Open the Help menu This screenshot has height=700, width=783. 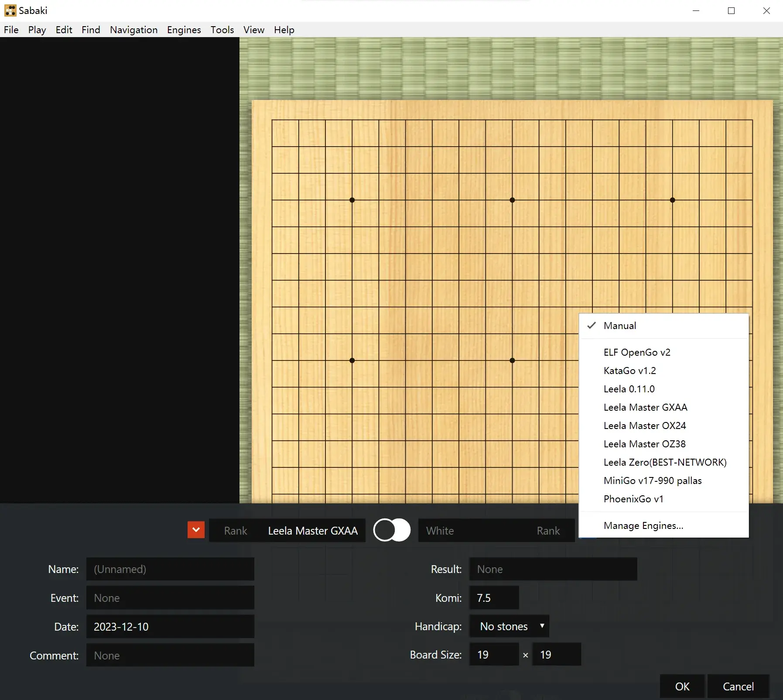[x=284, y=30]
